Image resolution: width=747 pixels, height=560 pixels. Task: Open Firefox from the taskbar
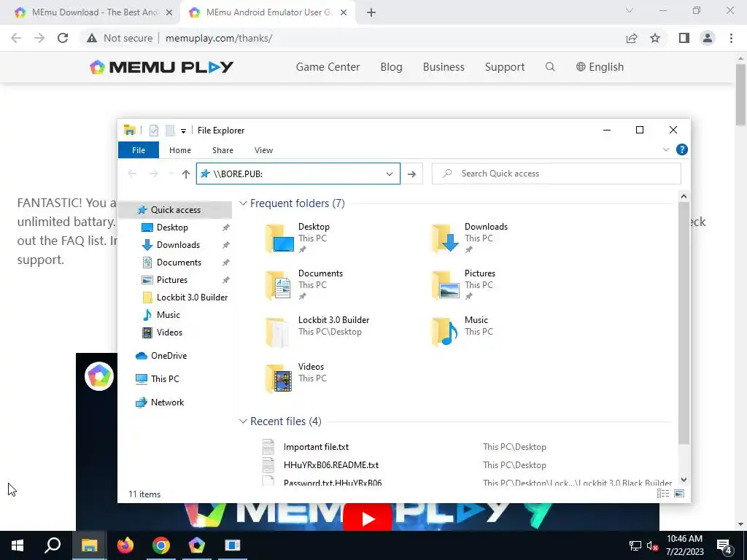pyautogui.click(x=125, y=545)
